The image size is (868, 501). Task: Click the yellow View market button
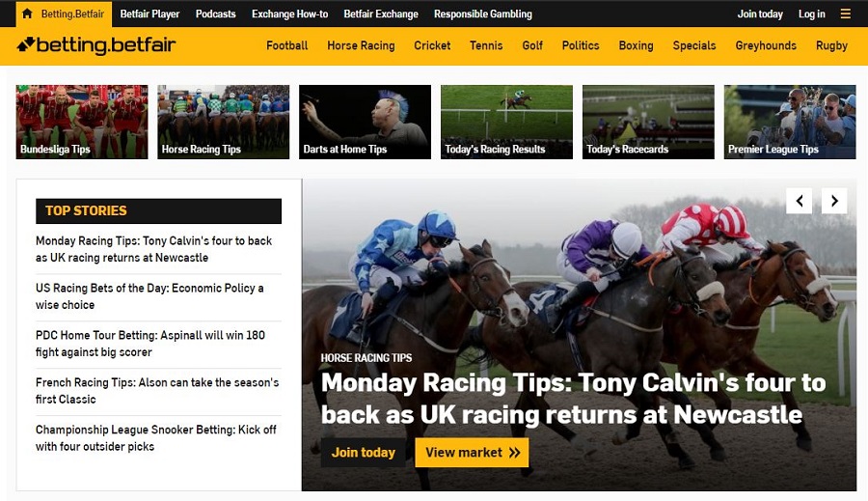472,453
